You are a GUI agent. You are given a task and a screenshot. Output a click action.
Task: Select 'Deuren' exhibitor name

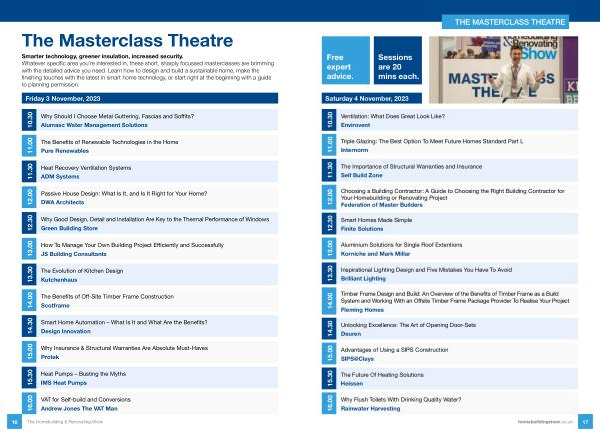351,334
